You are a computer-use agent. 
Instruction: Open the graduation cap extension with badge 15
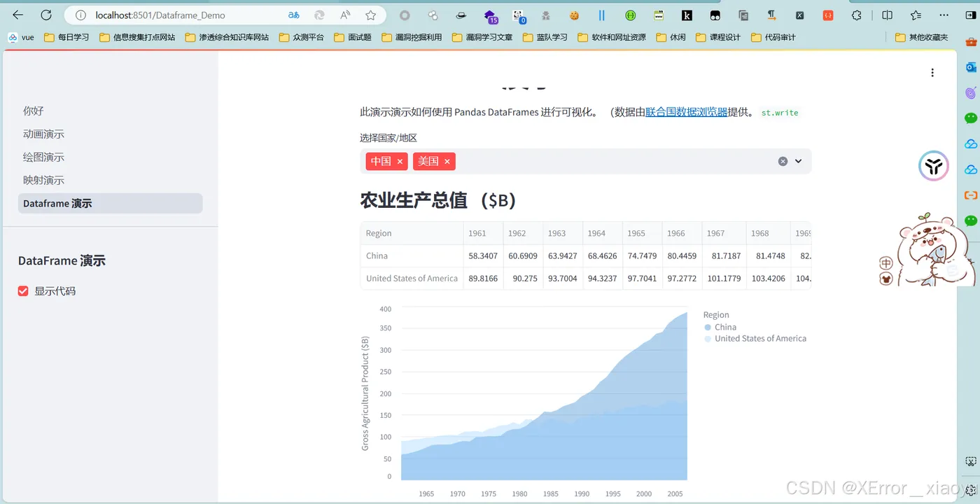tap(490, 15)
